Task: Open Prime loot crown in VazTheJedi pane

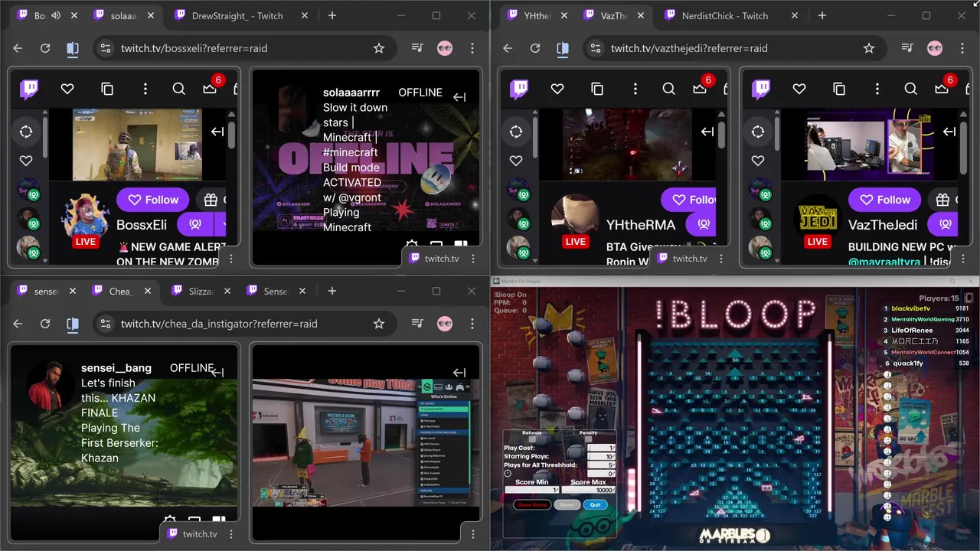Action: pyautogui.click(x=942, y=89)
